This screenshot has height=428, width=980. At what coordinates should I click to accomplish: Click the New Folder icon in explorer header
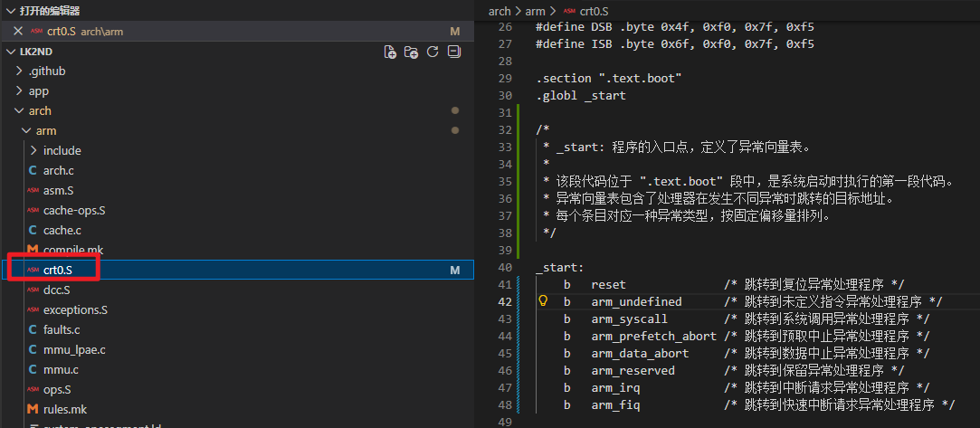(x=411, y=52)
